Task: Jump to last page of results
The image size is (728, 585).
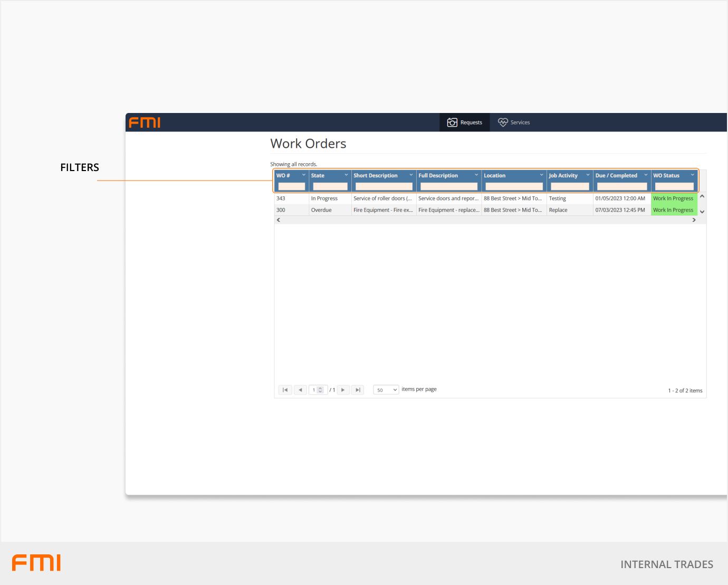Action: coord(358,390)
